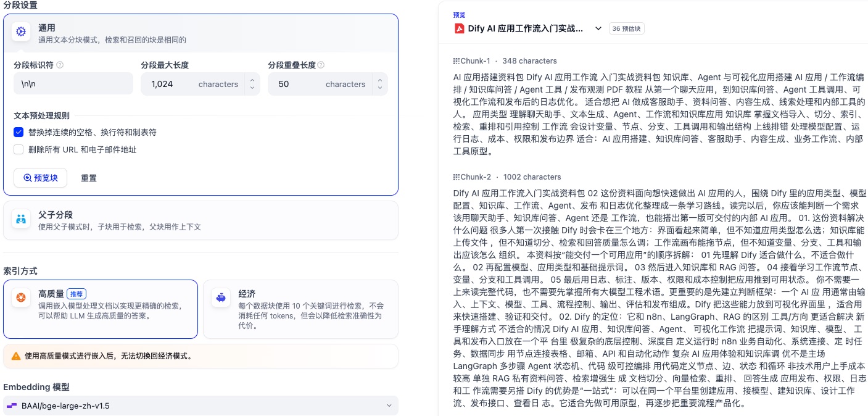This screenshot has width=868, height=416.
Task: Click the 分段最大长度 label
Action: click(x=165, y=65)
